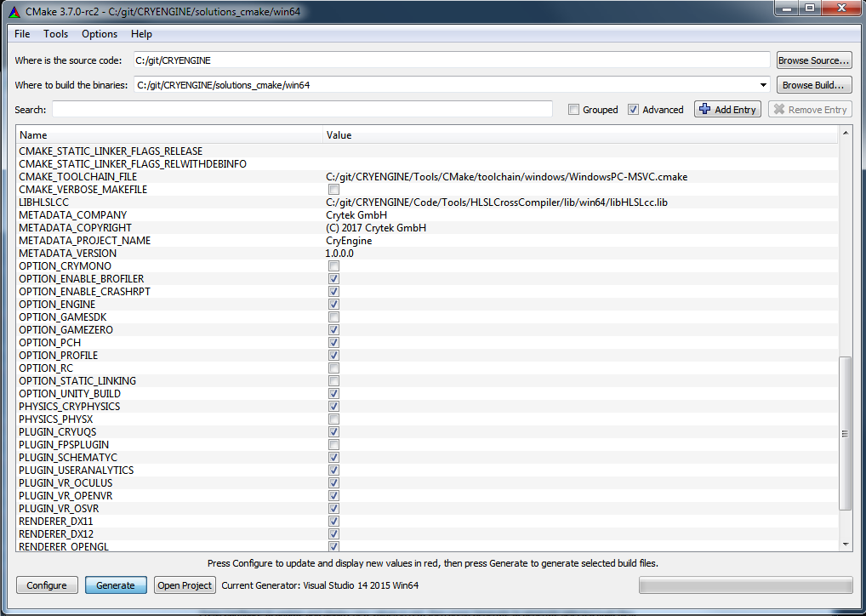This screenshot has height=616, width=866.
Task: Click the vertical scrollbar thumb
Action: (x=845, y=434)
